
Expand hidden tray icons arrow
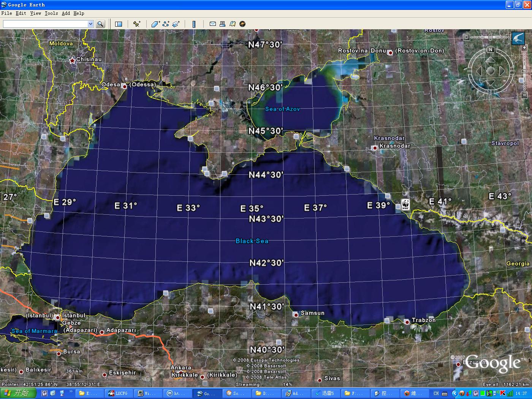454,393
